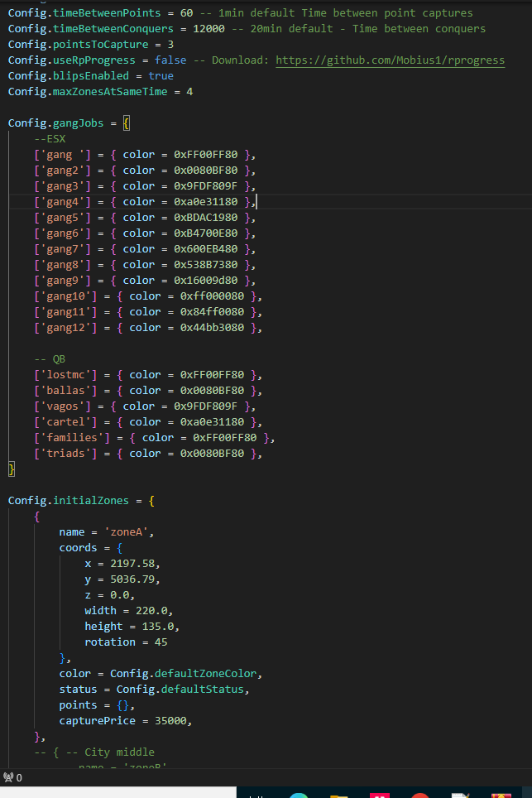Click the File Explorer folder icon in taskbar
The image size is (532, 798).
coord(339,796)
